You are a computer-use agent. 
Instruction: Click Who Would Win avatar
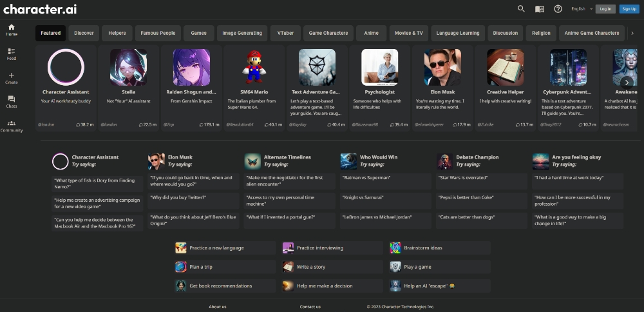coord(348,162)
